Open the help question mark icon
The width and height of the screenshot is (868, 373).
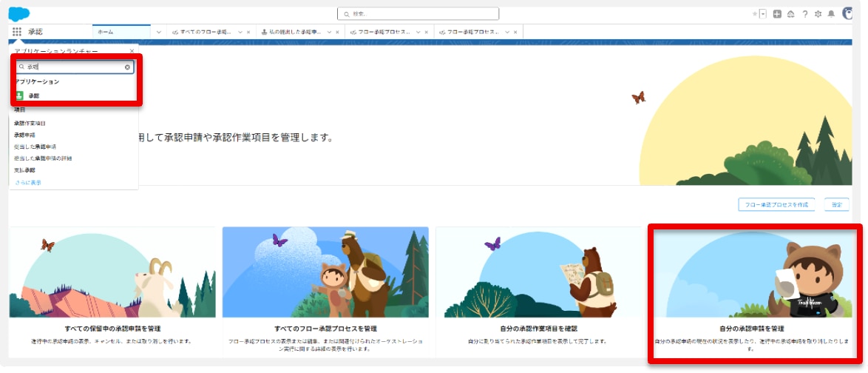coord(804,14)
